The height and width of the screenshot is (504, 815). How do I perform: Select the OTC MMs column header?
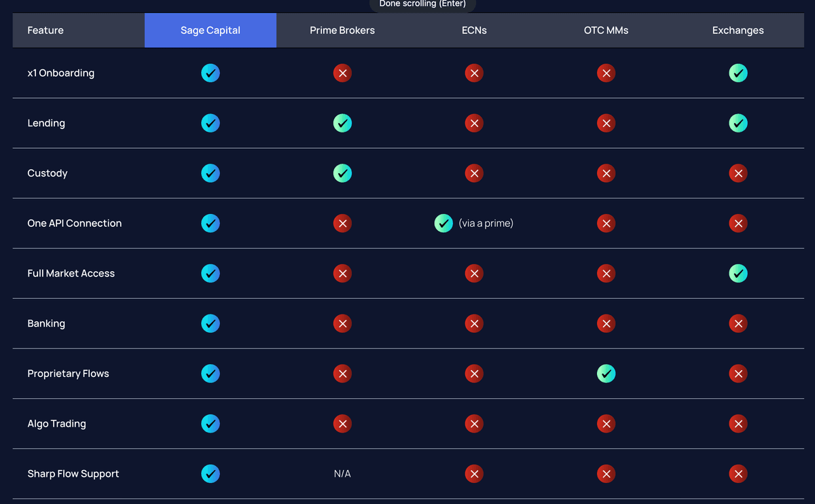[x=606, y=30]
